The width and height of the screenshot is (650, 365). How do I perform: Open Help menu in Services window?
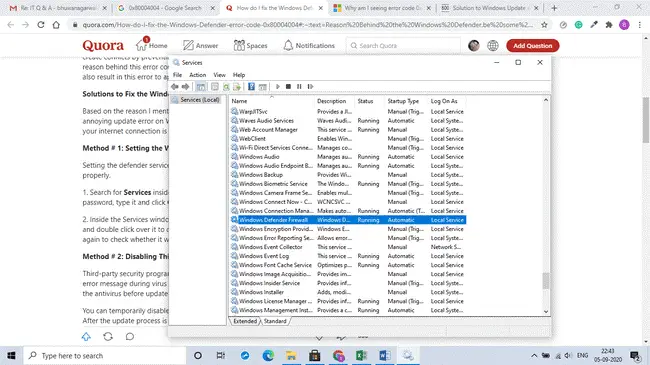pos(239,75)
